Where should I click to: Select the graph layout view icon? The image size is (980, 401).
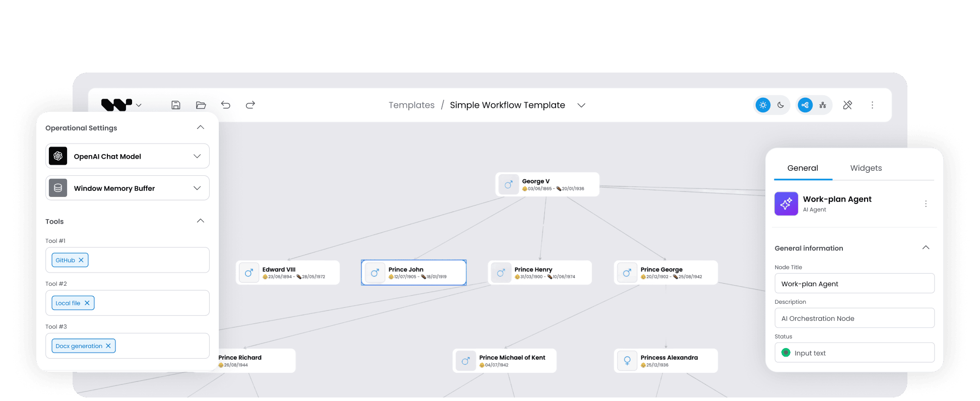tap(805, 105)
